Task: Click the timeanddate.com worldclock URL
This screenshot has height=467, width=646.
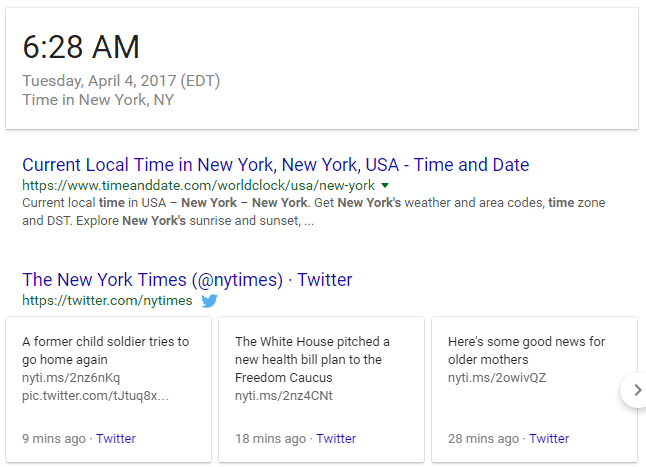Action: tap(198, 186)
